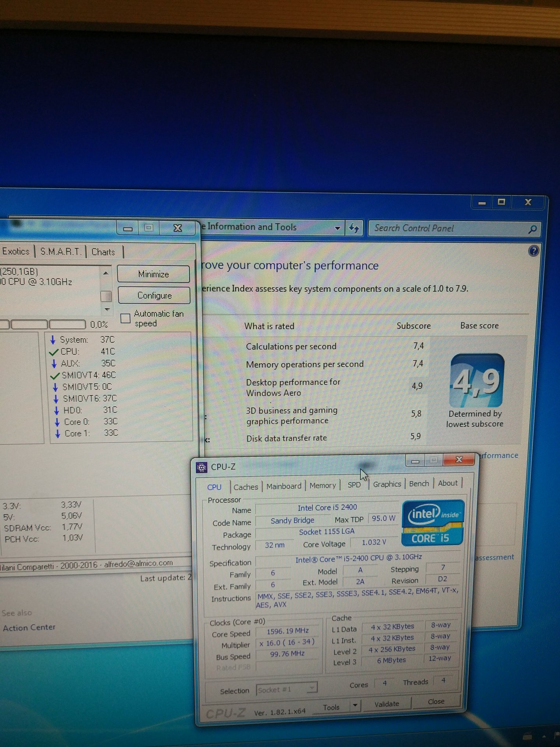The width and height of the screenshot is (560, 747).
Task: Switch to the Charts tab
Action: click(103, 252)
